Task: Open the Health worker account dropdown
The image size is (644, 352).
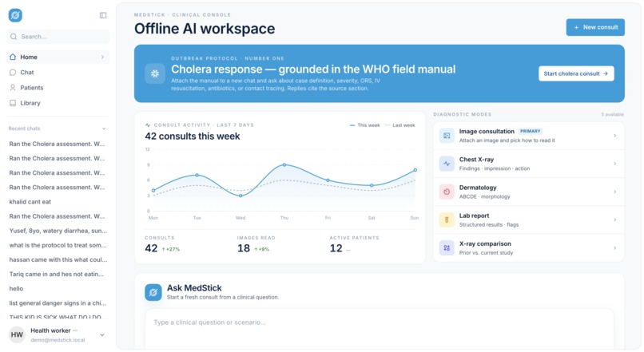Action: [101, 334]
